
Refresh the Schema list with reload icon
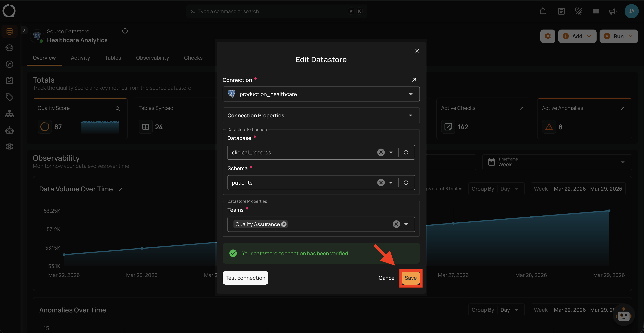[406, 183]
